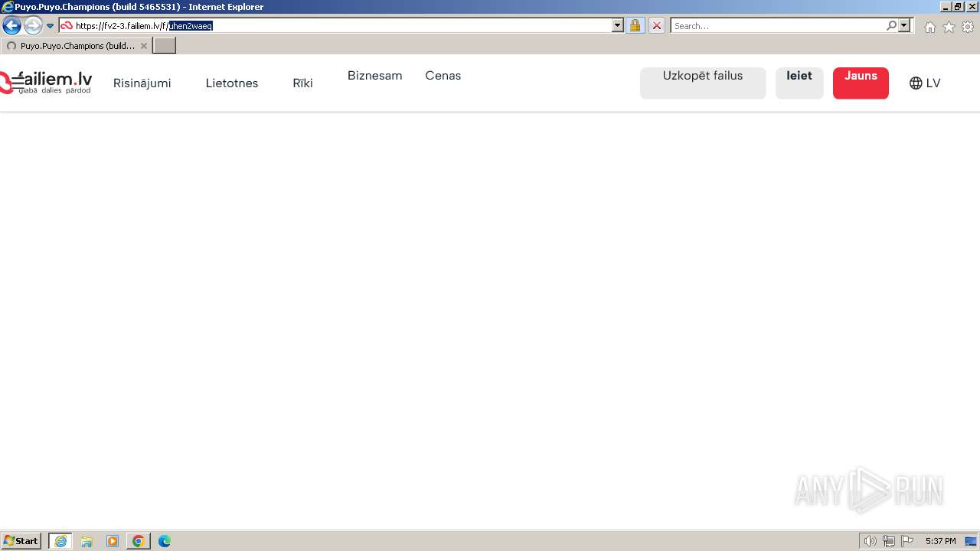
Task: Open the Biznesam menu item
Action: (x=375, y=76)
